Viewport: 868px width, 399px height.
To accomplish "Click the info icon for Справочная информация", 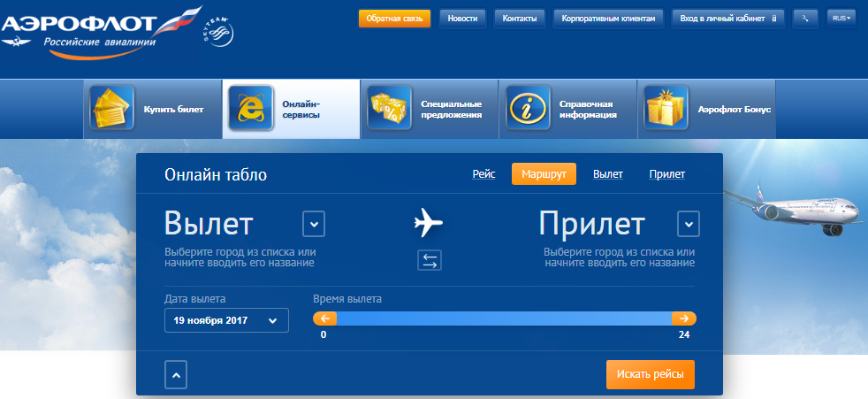I will [x=528, y=109].
